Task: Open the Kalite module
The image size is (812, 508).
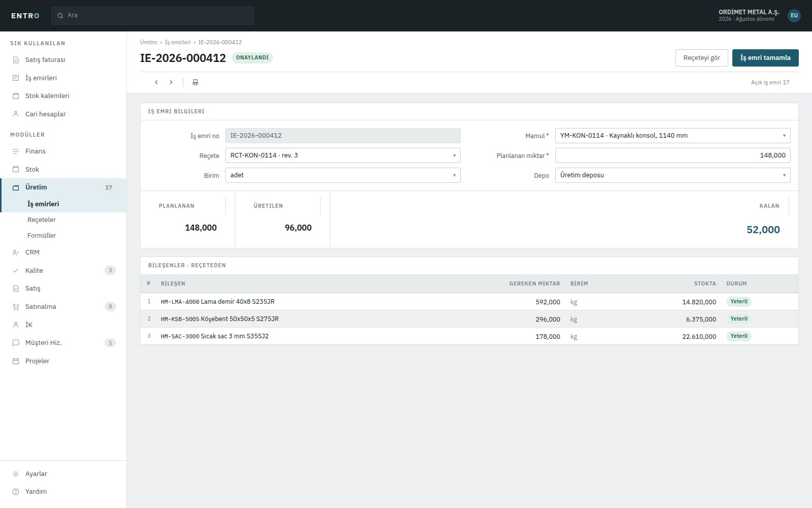Action: (63, 270)
